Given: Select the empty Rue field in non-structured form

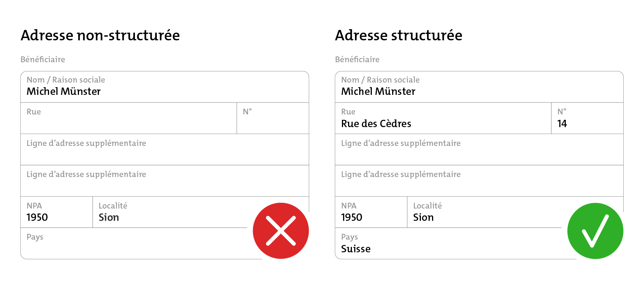Looking at the screenshot, I should pos(129,118).
